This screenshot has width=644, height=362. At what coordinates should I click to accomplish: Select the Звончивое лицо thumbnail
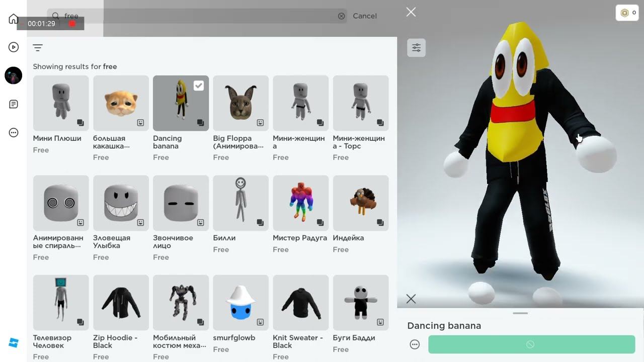[181, 203]
